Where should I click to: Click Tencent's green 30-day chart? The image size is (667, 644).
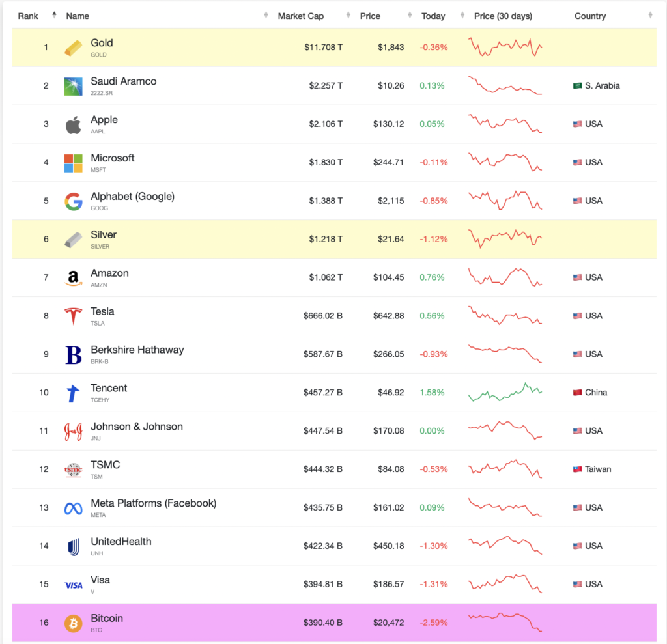(505, 392)
